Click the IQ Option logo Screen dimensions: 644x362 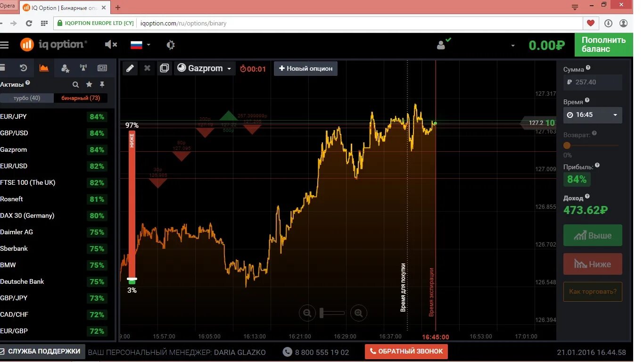(54, 44)
